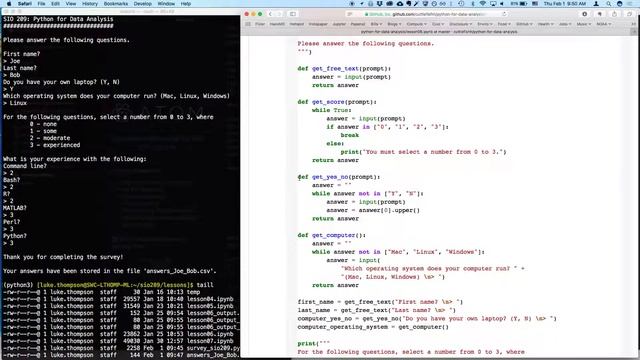Open Siri from the menu bar
The image size is (640, 360).
620,4
